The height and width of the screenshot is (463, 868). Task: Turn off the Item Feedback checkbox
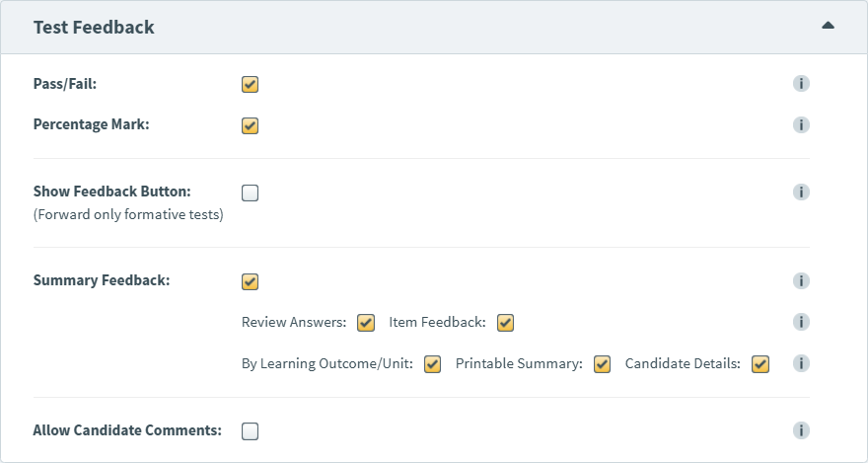pyautogui.click(x=506, y=322)
